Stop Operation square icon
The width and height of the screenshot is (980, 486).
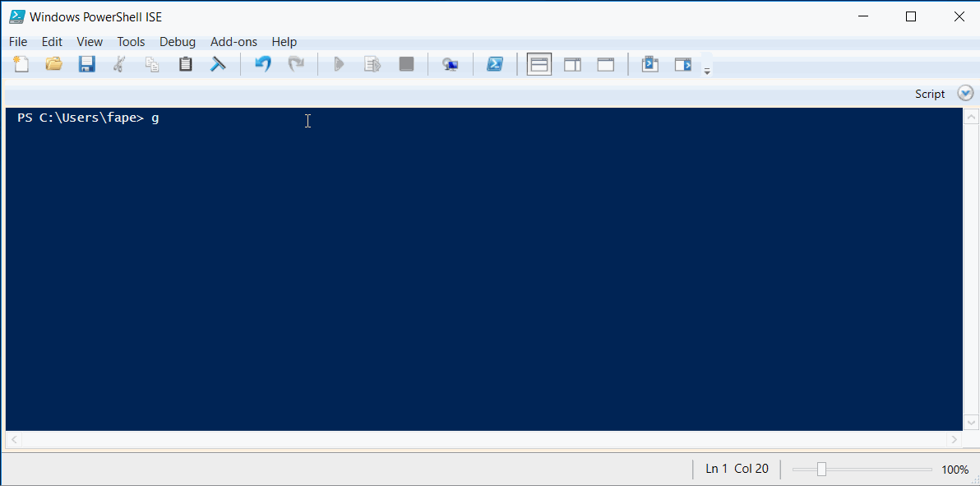pos(406,64)
